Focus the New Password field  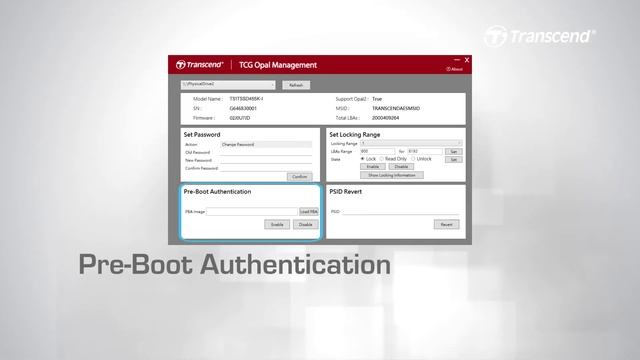point(266,160)
